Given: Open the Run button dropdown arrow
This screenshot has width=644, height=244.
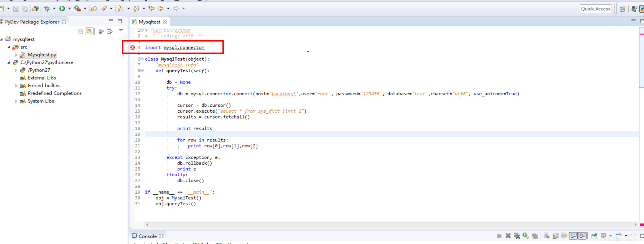Looking at the screenshot, I should 69,8.
